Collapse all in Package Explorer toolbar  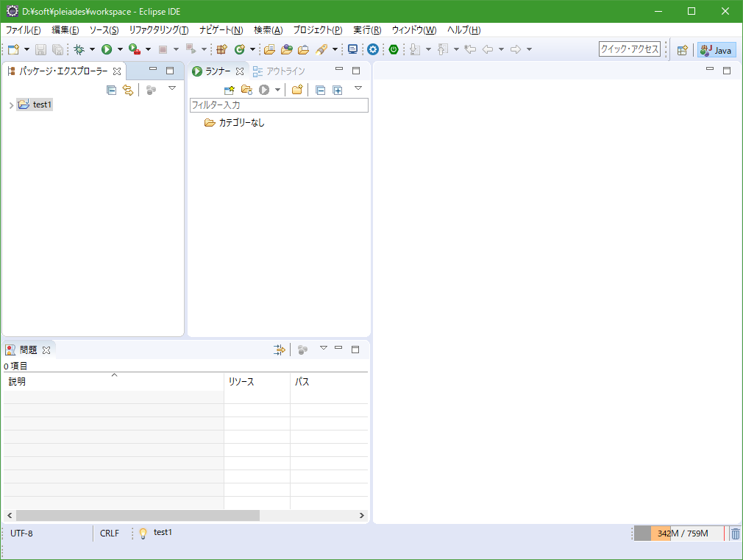(111, 90)
